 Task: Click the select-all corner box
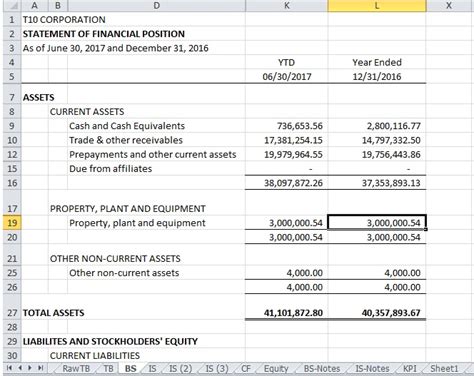(12, 5)
